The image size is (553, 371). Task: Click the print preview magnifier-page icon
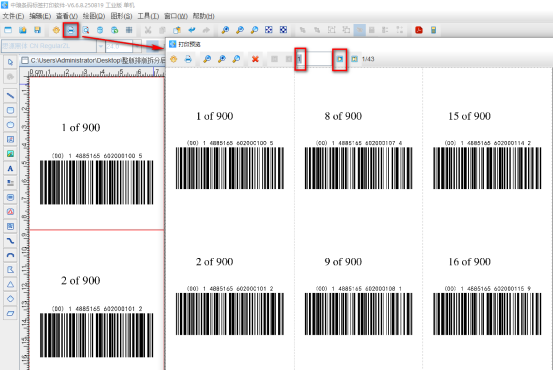[x=86, y=30]
